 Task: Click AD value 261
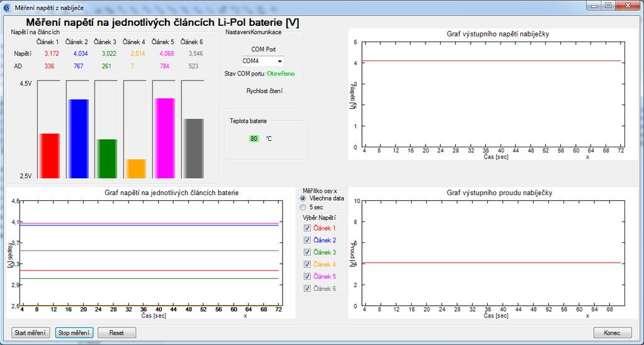(106, 66)
